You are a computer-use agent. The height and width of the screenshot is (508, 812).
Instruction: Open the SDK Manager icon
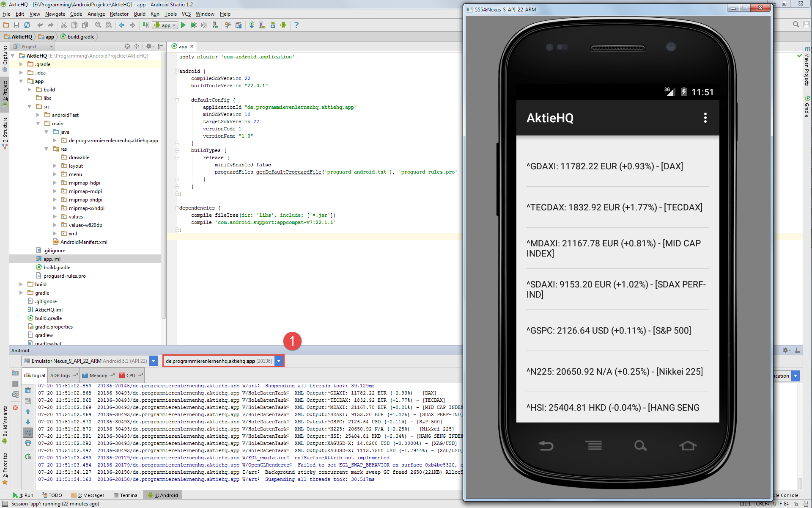[273, 25]
